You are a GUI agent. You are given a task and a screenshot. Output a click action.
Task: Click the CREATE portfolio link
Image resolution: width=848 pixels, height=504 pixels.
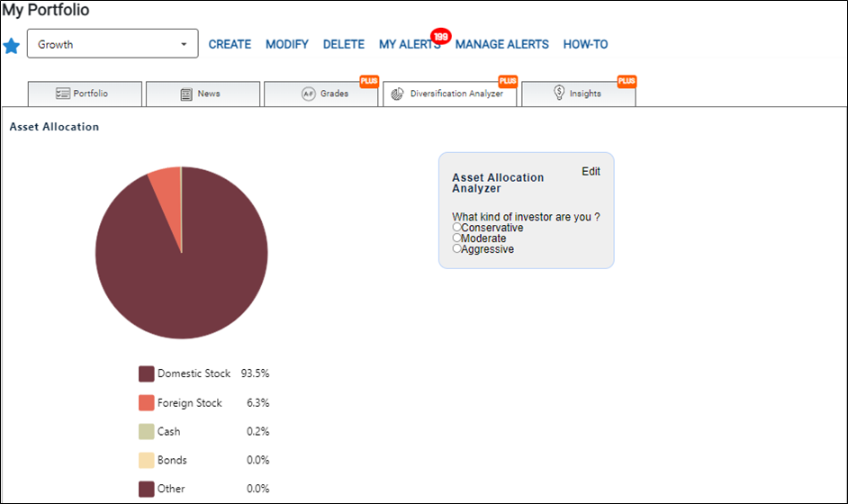230,44
